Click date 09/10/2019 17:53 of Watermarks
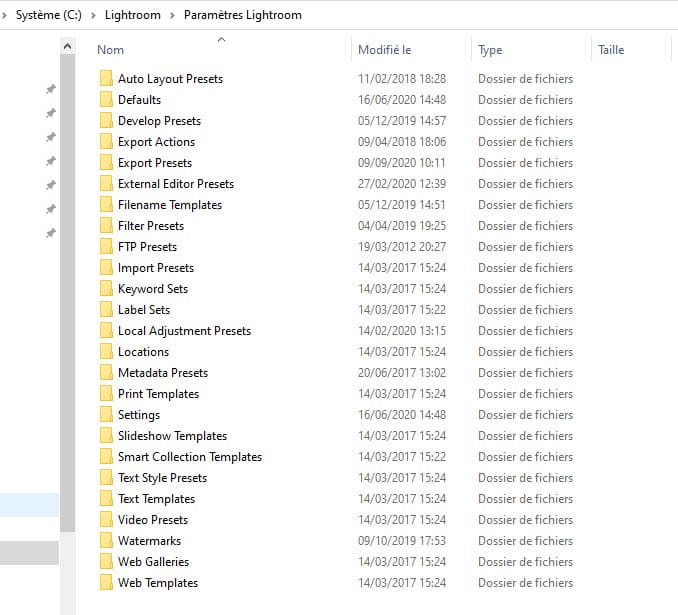 (x=402, y=540)
